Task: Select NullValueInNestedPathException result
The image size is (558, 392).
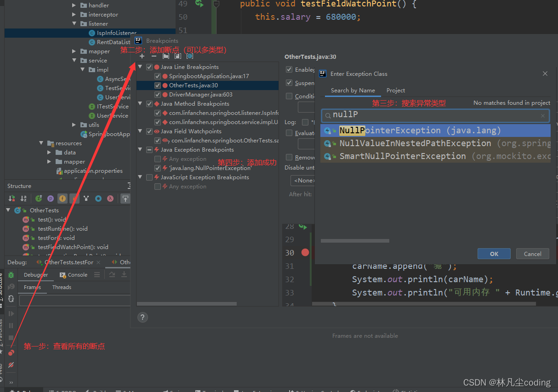Action: tap(435, 143)
